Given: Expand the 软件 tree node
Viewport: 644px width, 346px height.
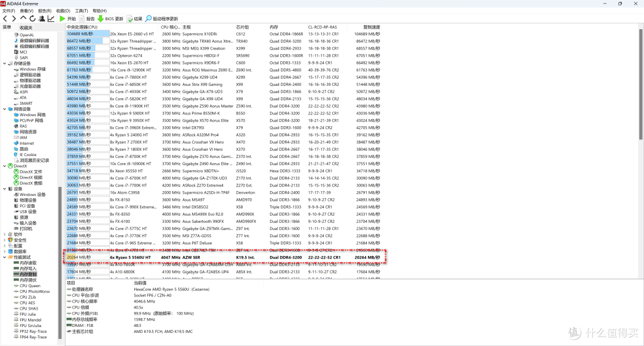Looking at the screenshot, I should point(5,235).
